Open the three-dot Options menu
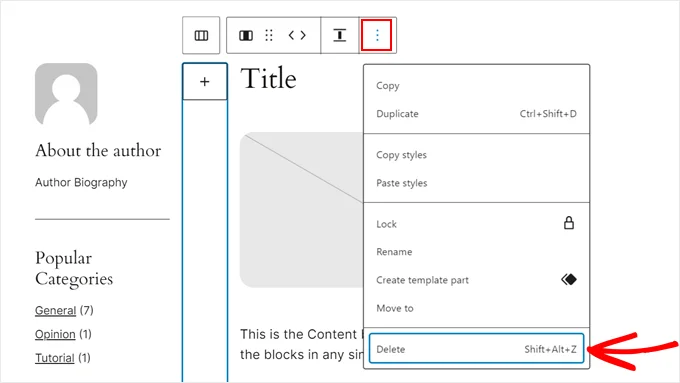680x383 pixels. [377, 35]
